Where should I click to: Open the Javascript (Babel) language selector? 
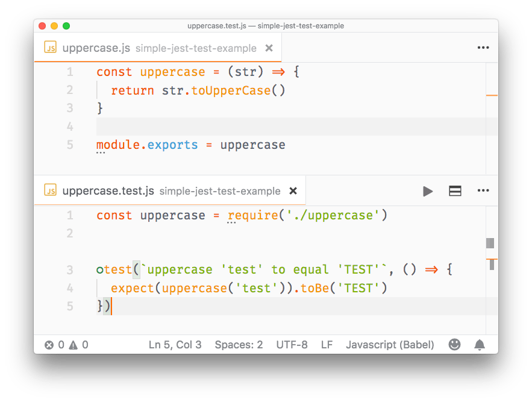[390, 344]
